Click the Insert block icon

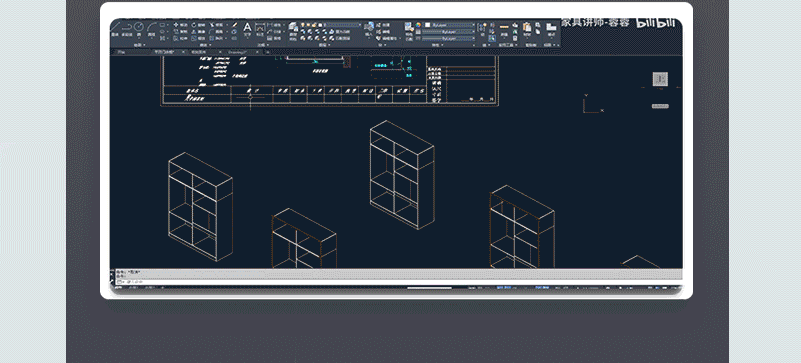tap(369, 29)
